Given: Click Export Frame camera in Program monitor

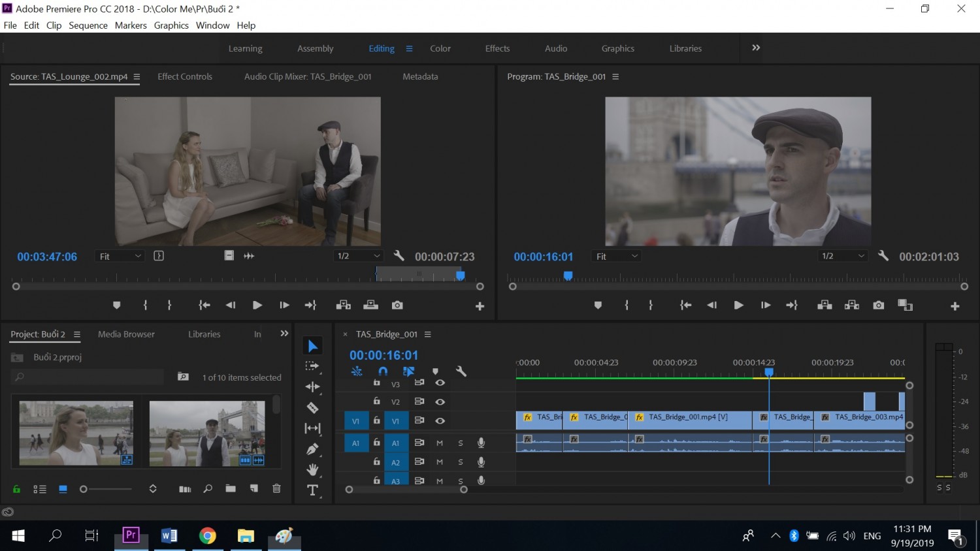Looking at the screenshot, I should [879, 306].
